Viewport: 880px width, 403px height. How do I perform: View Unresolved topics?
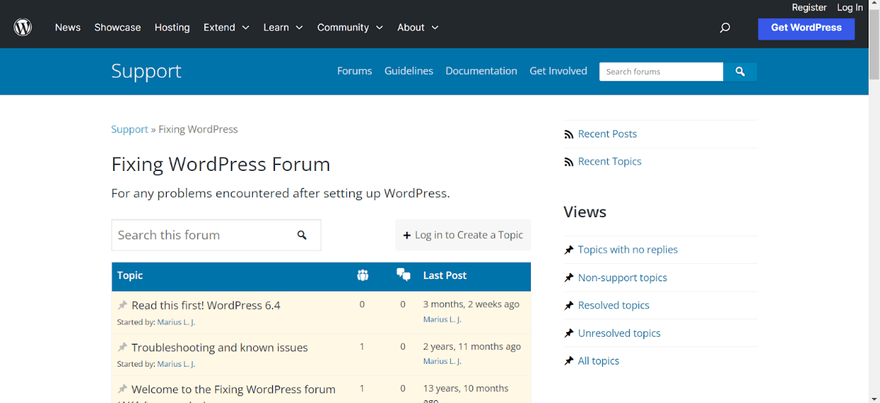[x=619, y=333]
